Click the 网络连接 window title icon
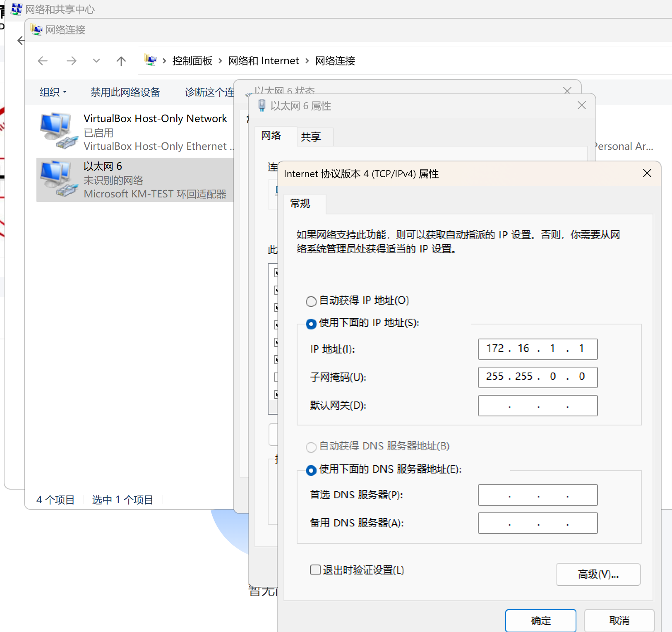672x632 pixels. point(37,30)
